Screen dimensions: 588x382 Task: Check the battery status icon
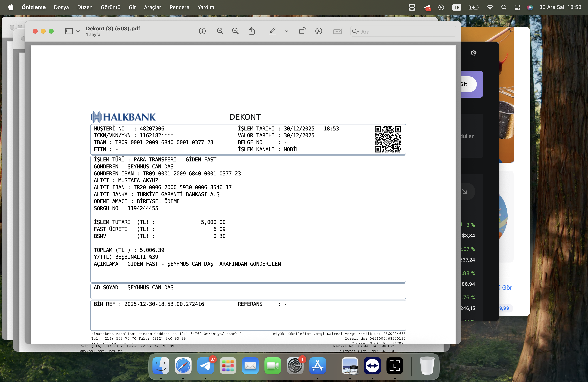pyautogui.click(x=474, y=7)
